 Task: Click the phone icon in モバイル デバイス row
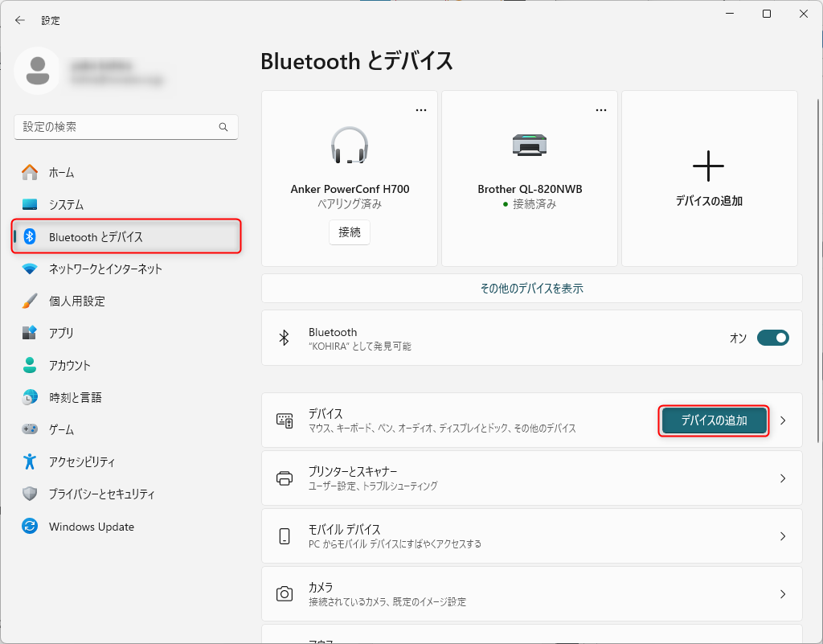click(x=285, y=536)
